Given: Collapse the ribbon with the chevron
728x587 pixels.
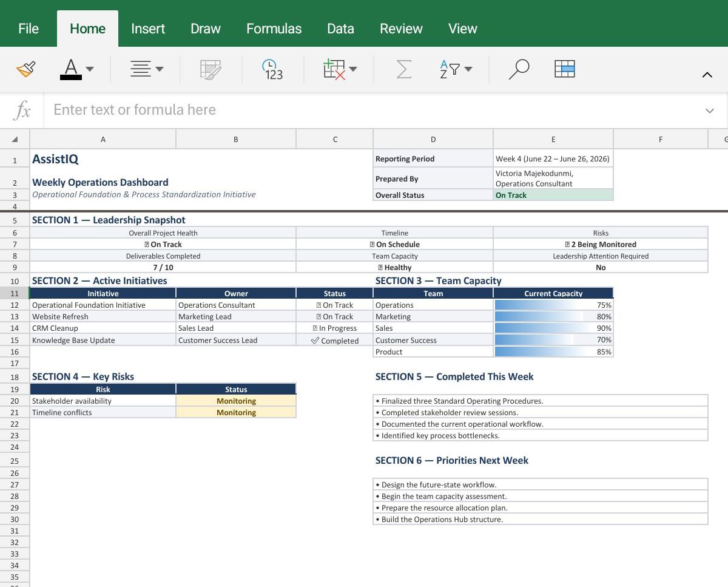Looking at the screenshot, I should coord(707,75).
